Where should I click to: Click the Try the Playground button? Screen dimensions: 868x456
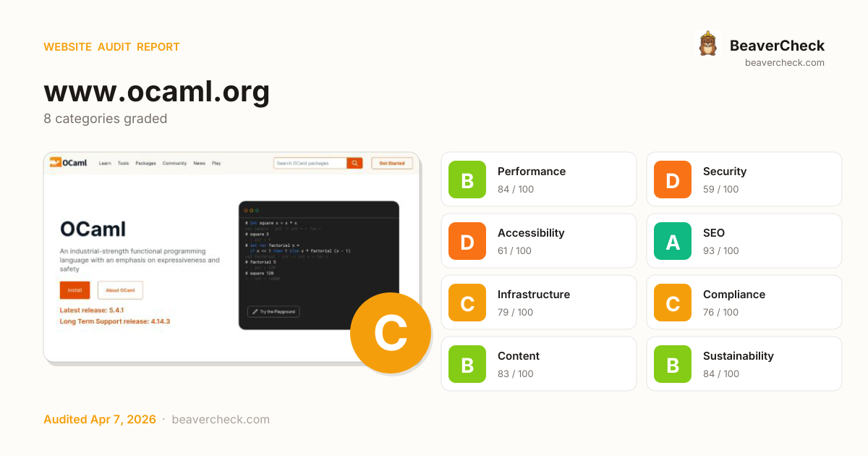[273, 311]
